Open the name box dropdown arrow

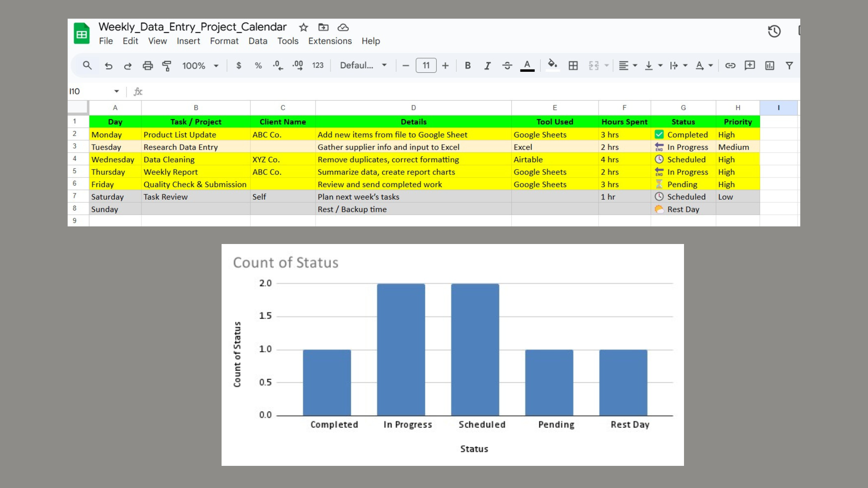point(117,91)
